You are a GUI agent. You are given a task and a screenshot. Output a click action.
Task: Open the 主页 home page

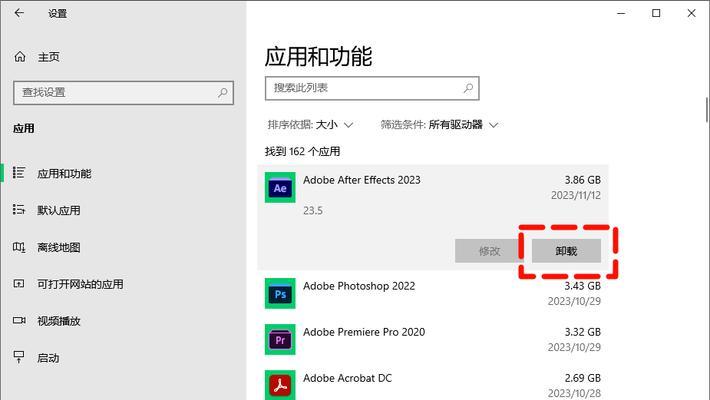coord(36,57)
